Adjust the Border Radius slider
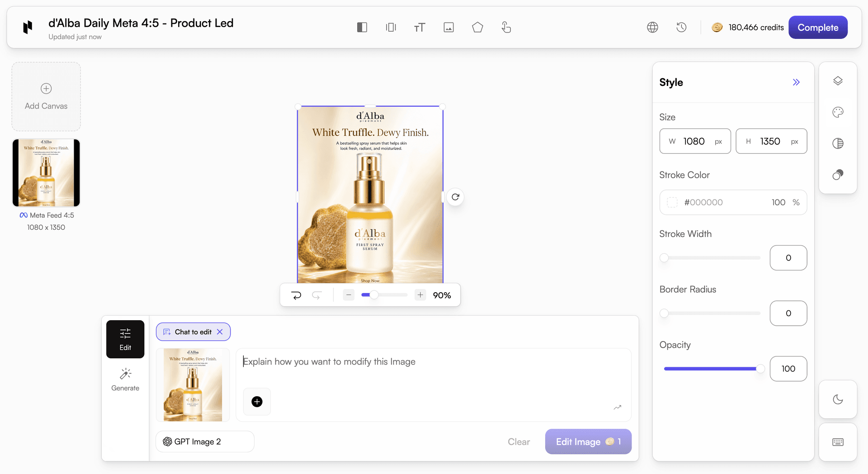 coord(712,313)
